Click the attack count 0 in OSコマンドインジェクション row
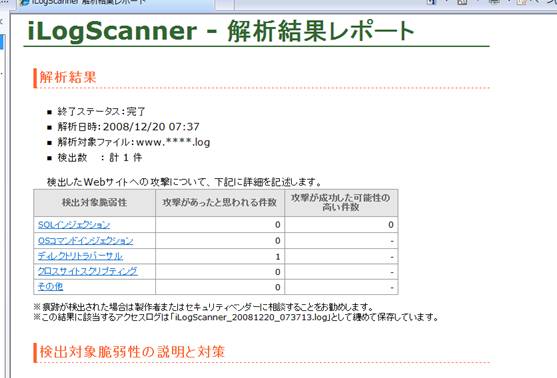Viewport: 557px width, 378px height. 278,241
